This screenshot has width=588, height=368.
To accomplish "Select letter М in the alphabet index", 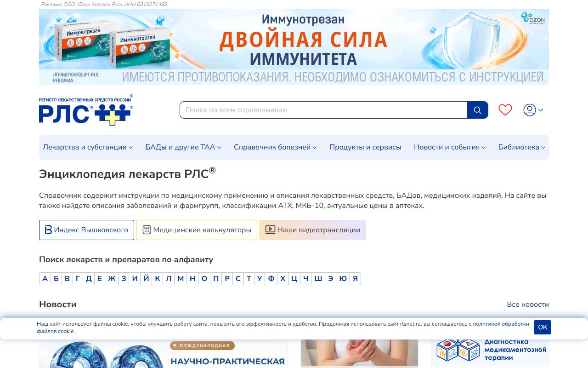I will [x=181, y=279].
